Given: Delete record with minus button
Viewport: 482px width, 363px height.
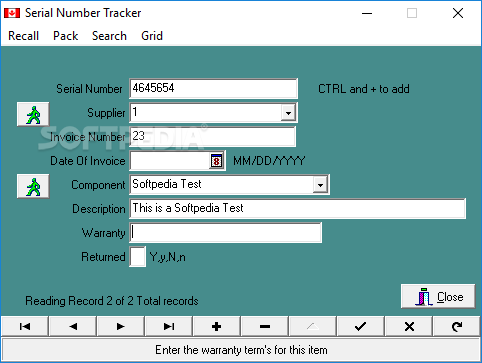Looking at the screenshot, I should coord(265,326).
